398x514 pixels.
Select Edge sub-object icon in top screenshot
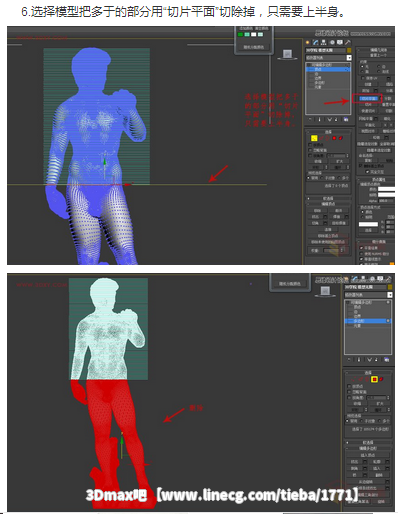[321, 138]
